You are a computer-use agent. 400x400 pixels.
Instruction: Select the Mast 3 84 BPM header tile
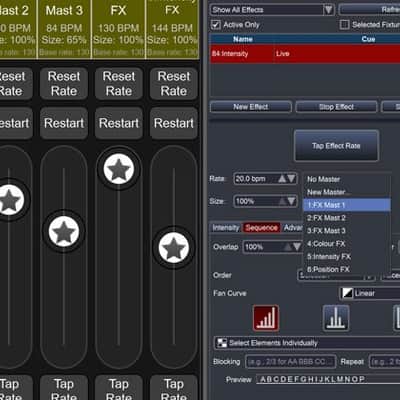tap(64, 29)
